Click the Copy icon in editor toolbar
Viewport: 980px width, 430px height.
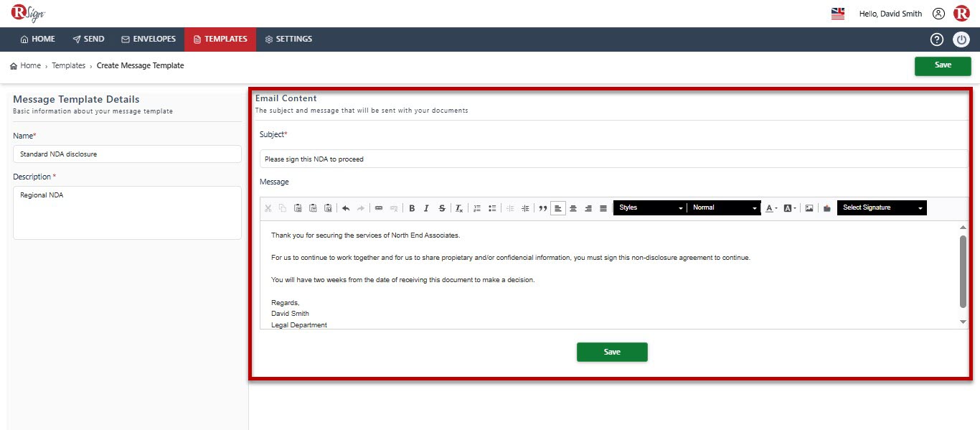283,208
